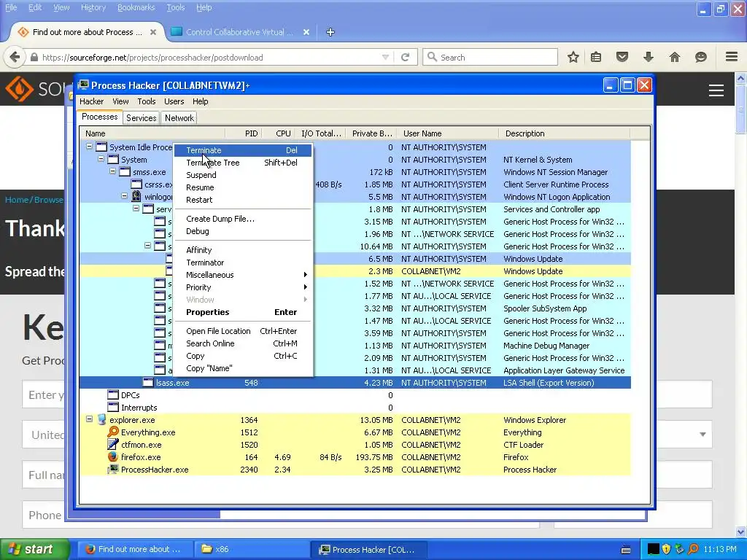Close the 'Find out more about Process' tab
Screen dimensions: 747x560
point(153,32)
